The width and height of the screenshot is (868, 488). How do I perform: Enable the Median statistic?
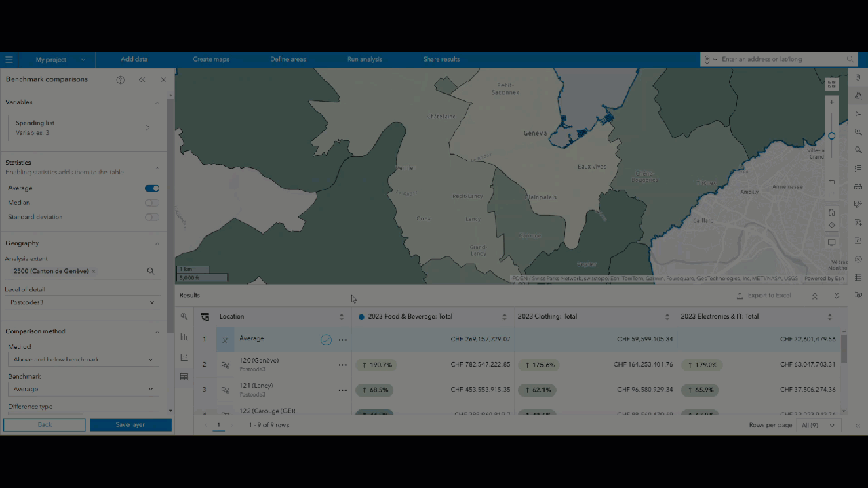(x=152, y=202)
